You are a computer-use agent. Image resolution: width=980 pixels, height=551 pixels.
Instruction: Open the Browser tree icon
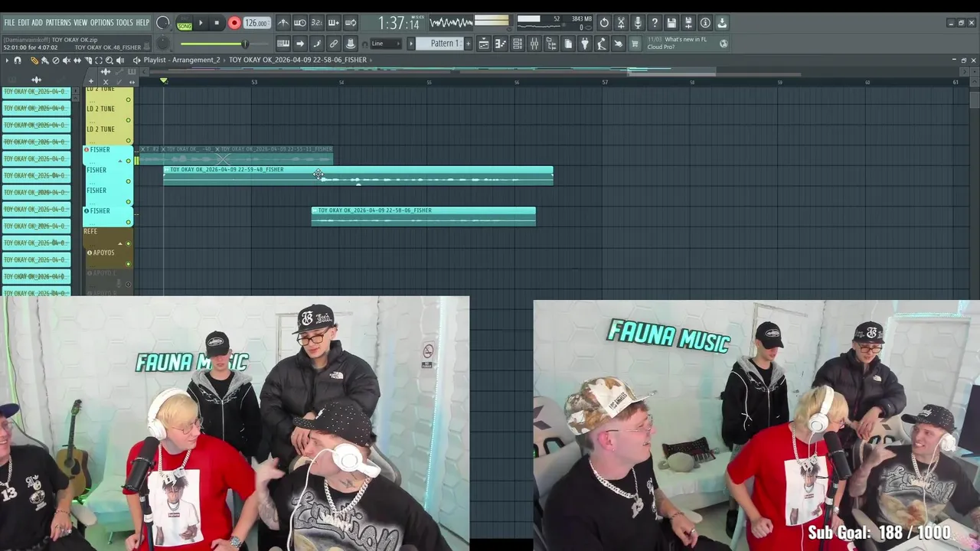tap(551, 44)
